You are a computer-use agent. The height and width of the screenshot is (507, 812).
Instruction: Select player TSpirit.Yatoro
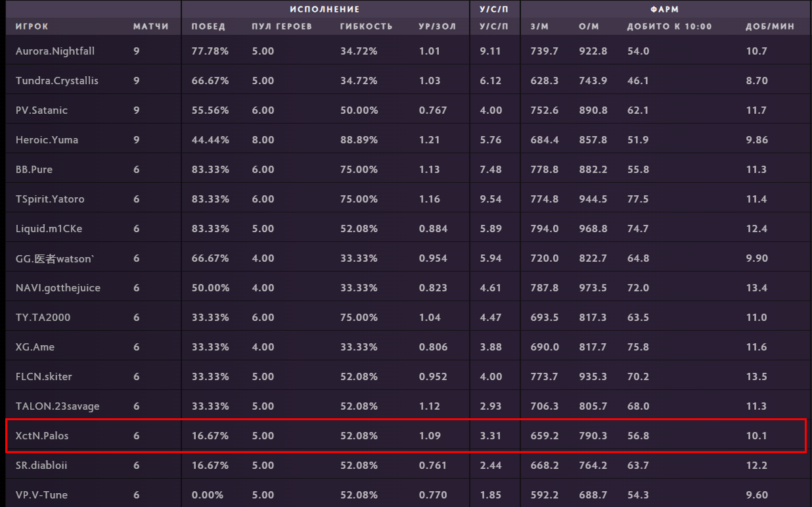pyautogui.click(x=50, y=199)
